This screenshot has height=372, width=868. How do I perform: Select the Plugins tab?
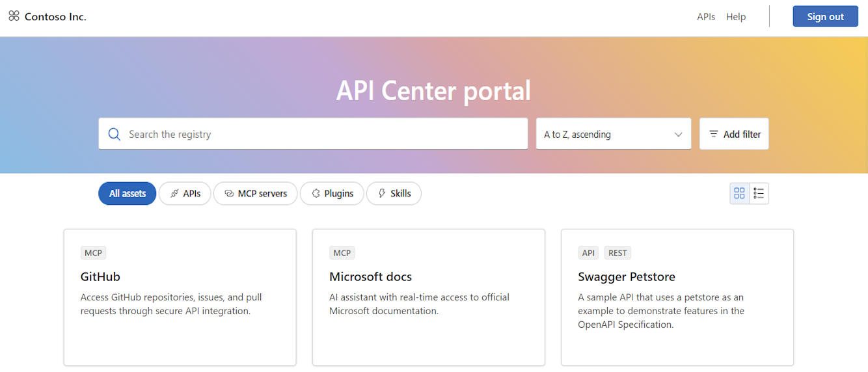pyautogui.click(x=332, y=193)
